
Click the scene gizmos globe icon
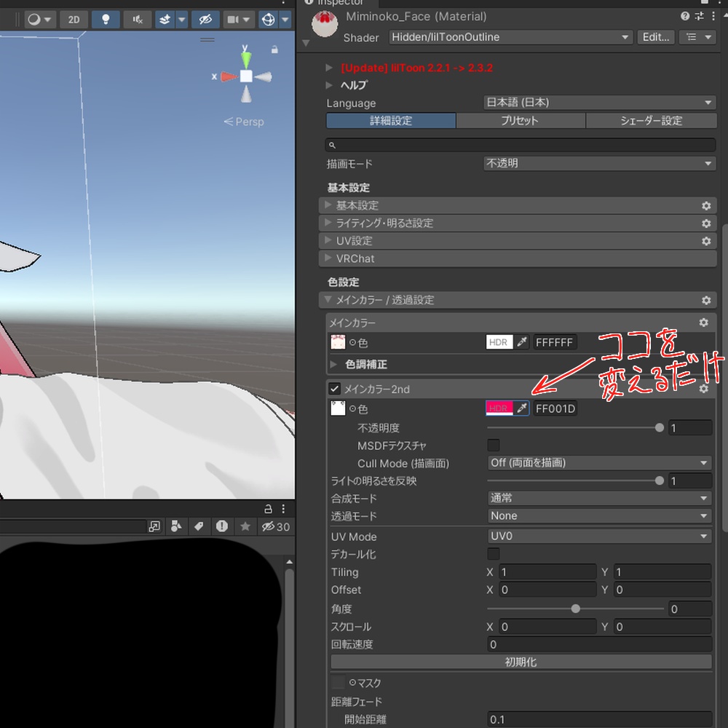269,20
